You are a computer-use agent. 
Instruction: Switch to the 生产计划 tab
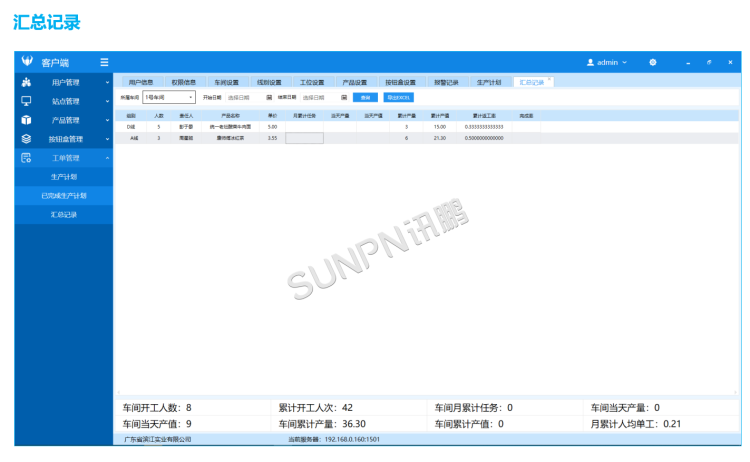489,82
